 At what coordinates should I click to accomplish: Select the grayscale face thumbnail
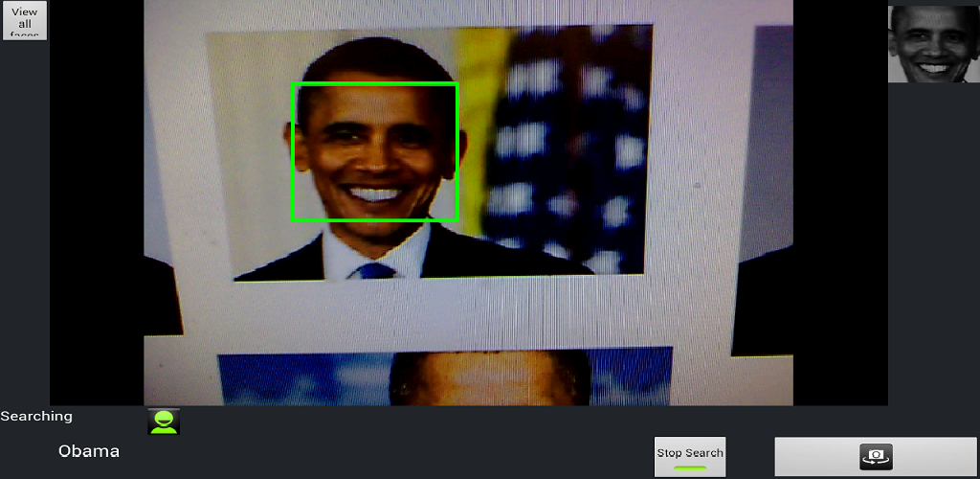point(934,44)
